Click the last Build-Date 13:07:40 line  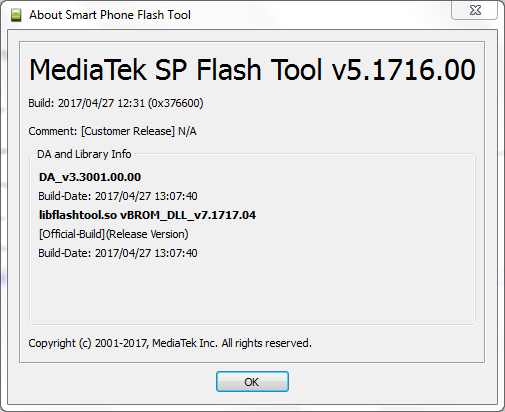[x=118, y=253]
